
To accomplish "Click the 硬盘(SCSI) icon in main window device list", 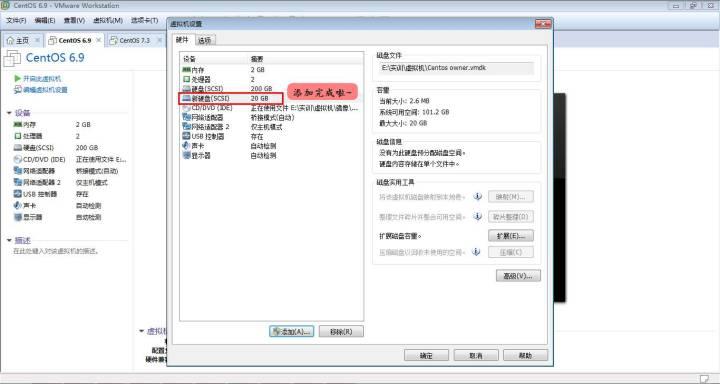I will coord(18,147).
